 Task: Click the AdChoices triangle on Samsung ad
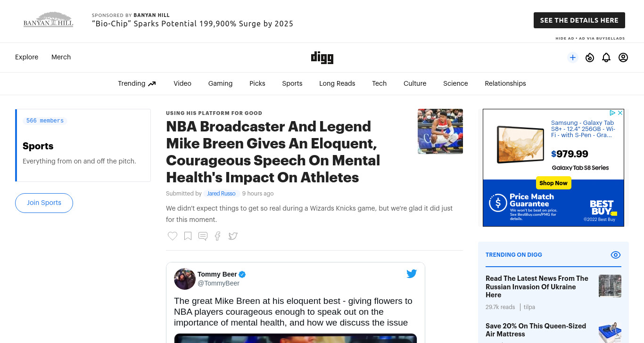point(612,113)
